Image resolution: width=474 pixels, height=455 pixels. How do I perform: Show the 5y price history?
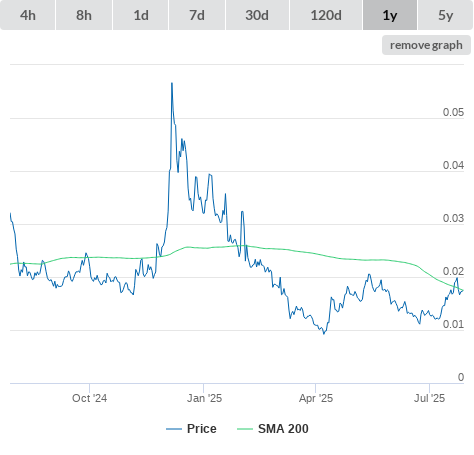pyautogui.click(x=446, y=15)
